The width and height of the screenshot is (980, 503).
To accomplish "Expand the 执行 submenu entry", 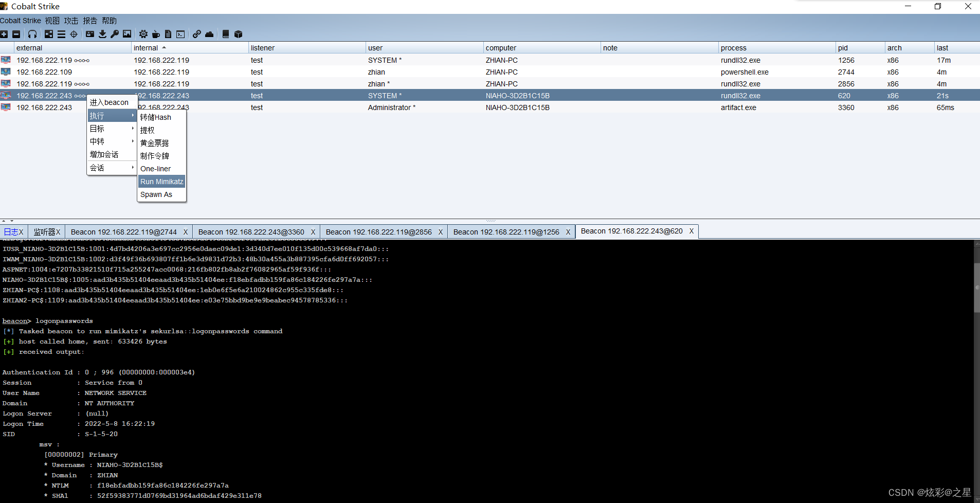I will coord(112,116).
